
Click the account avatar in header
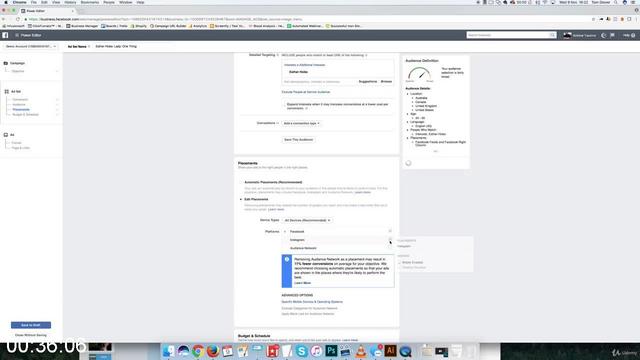click(567, 36)
